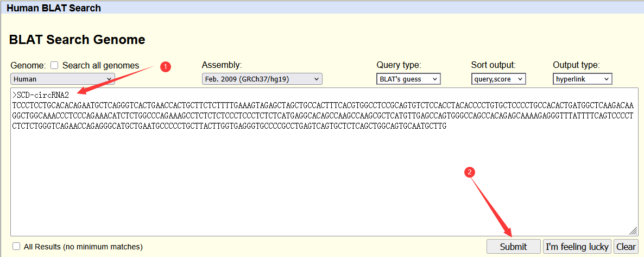Click the Human BLAT Search title bar

click(x=53, y=8)
